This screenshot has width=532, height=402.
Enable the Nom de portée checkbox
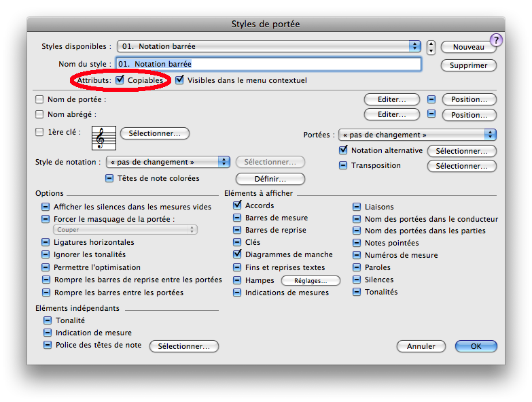pos(39,99)
